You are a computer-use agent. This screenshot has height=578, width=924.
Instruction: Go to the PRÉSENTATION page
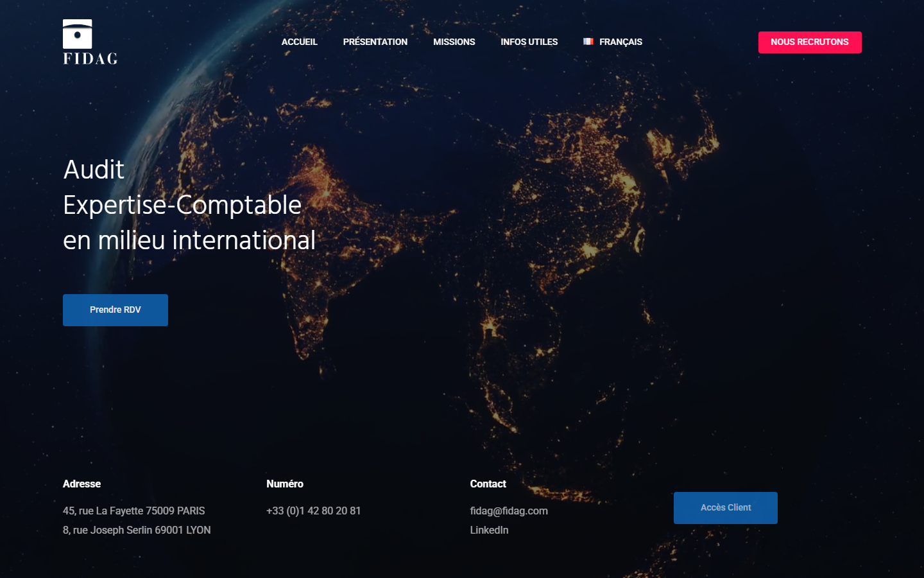click(375, 42)
